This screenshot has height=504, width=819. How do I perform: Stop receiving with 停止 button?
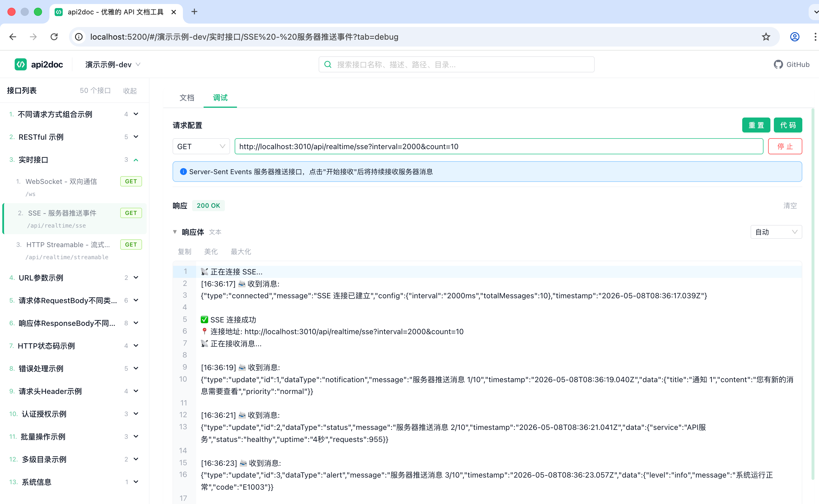(785, 146)
